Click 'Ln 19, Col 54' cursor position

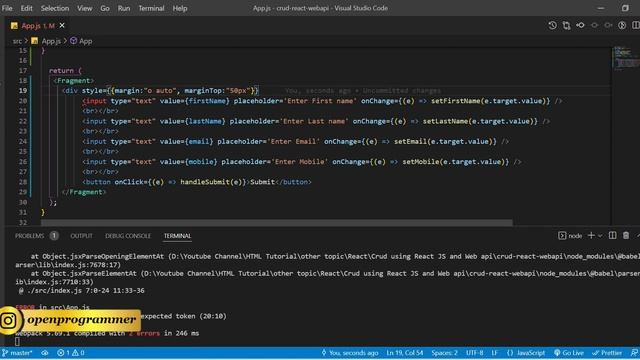click(404, 353)
